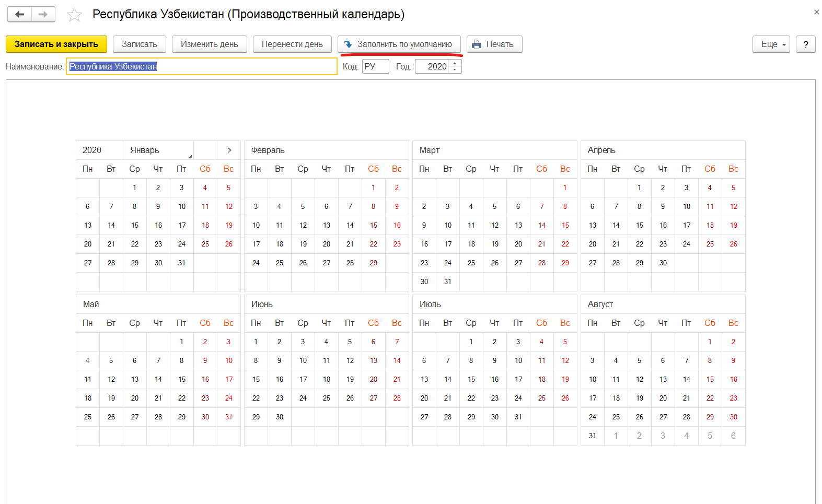Viewport: 822px width, 504px height.
Task: Click the 'Сб' column header in Январь
Action: point(205,169)
